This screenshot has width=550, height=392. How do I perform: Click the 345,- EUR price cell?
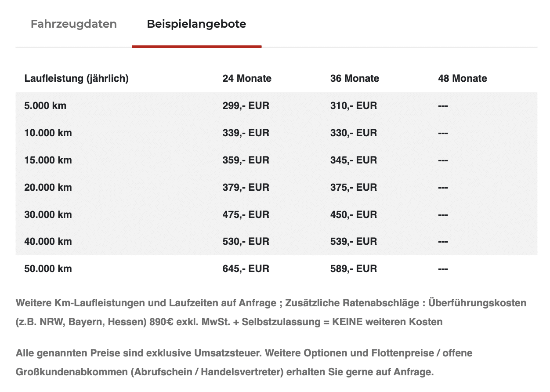[354, 160]
